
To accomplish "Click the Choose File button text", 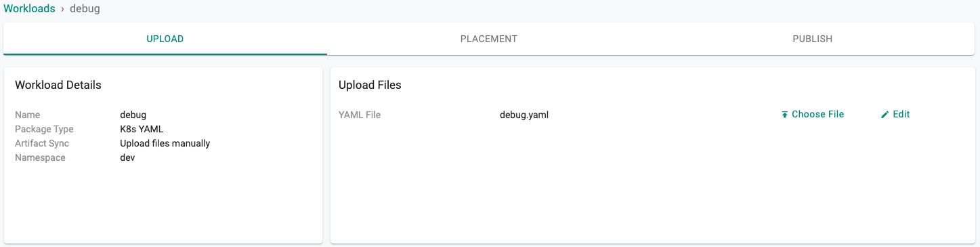I will point(818,115).
